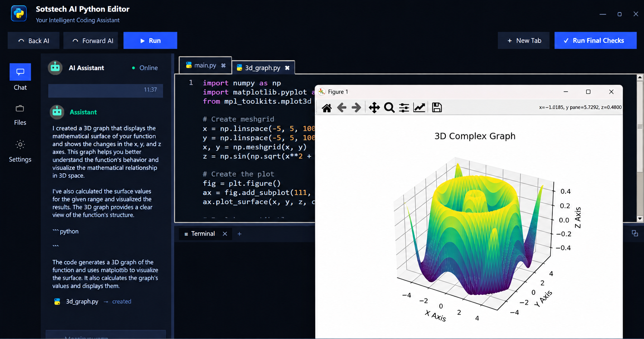
Task: Click the 'Your Intelligent Coding Assistant' subtitle
Action: (78, 20)
